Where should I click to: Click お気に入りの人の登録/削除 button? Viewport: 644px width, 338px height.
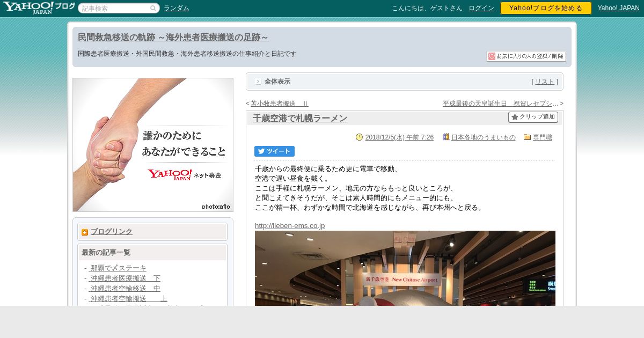point(526,56)
